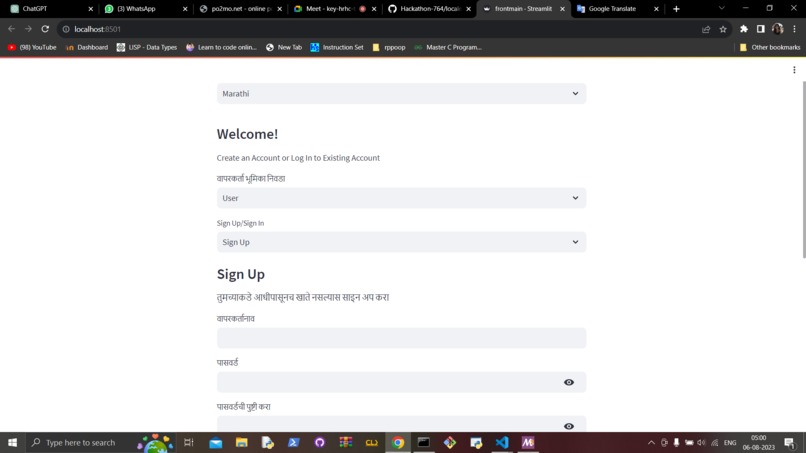
Task: Reload the localhost page
Action: point(45,29)
